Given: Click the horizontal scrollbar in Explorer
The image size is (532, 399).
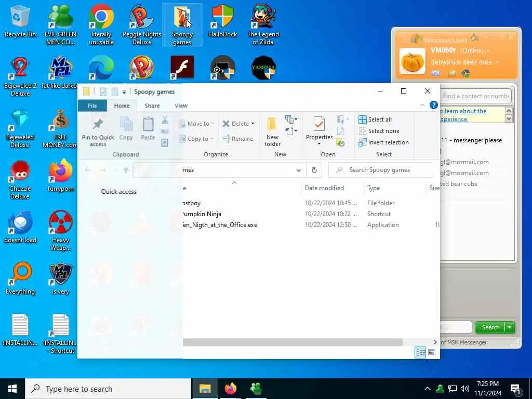Looking at the screenshot, I should tap(292, 342).
